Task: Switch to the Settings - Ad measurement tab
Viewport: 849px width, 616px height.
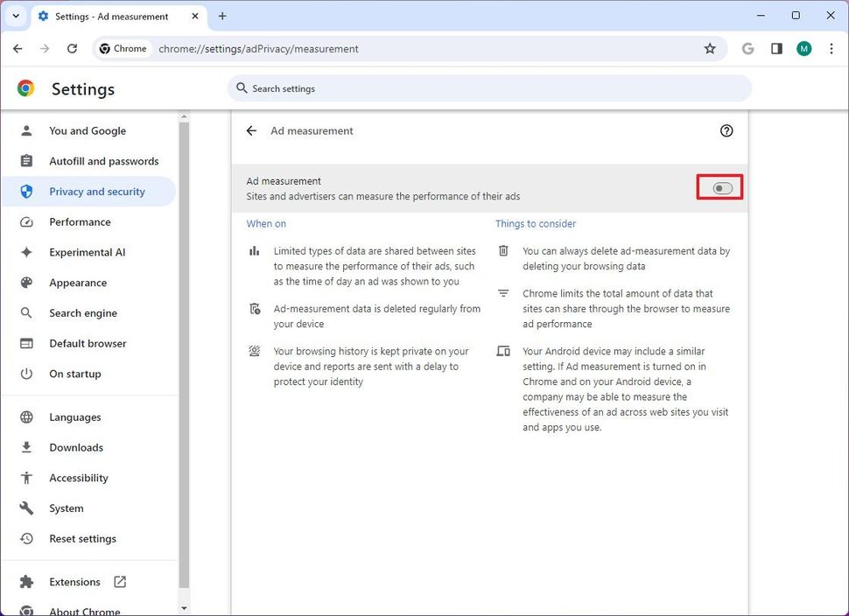Action: coord(114,16)
